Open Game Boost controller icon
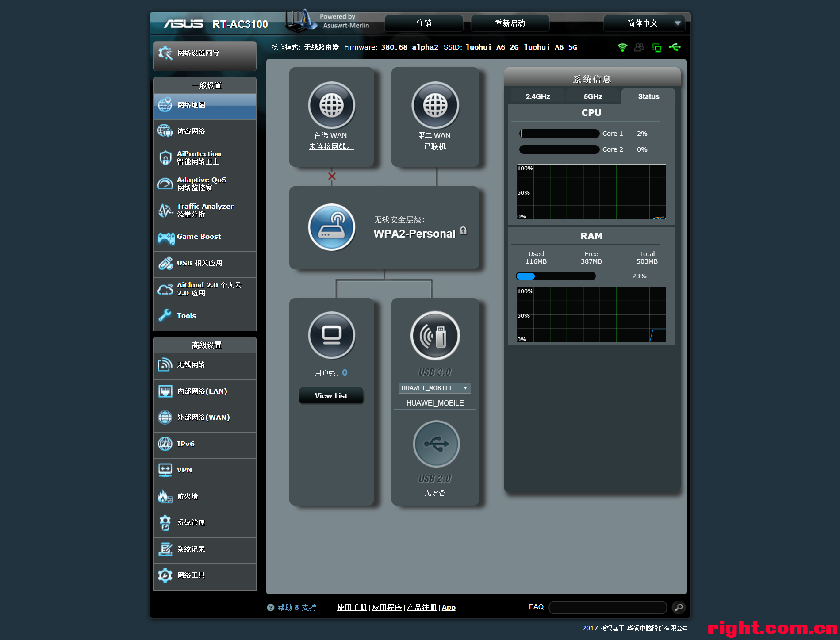Viewport: 840px width, 640px height. coord(166,238)
